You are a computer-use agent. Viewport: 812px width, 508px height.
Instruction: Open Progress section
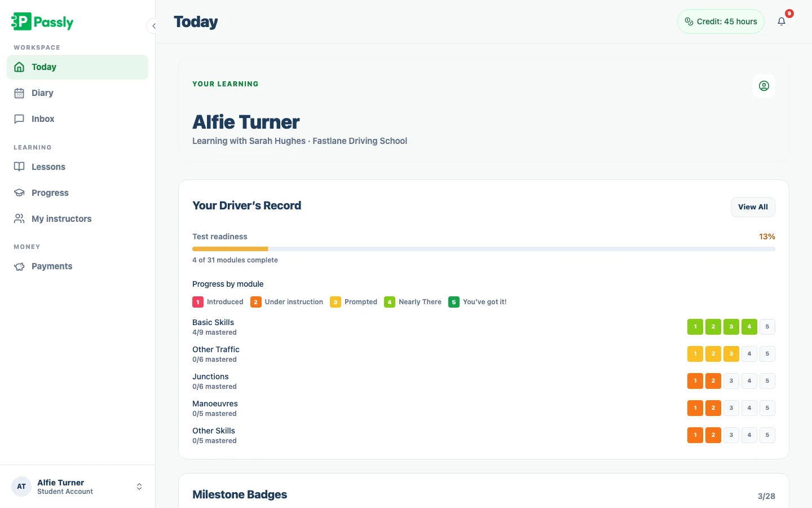77,193
